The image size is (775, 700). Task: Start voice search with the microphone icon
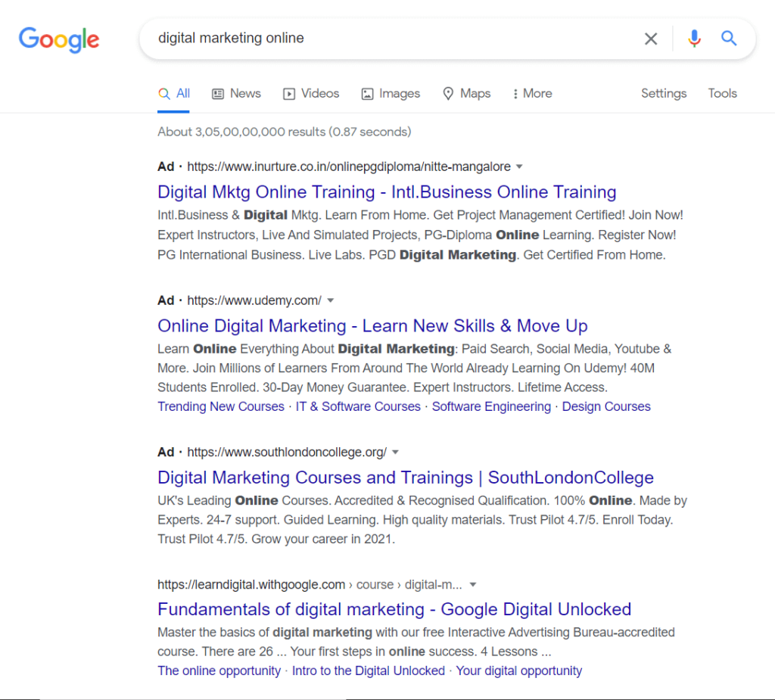tap(694, 39)
